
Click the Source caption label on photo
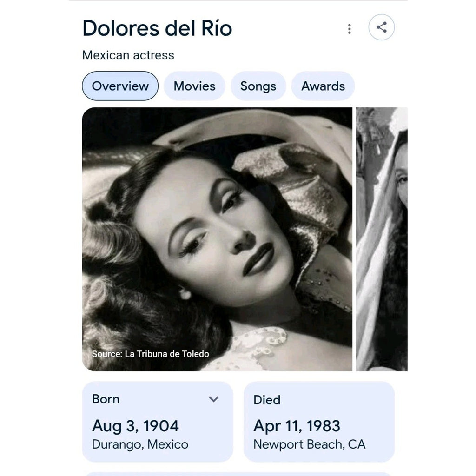pos(107,354)
